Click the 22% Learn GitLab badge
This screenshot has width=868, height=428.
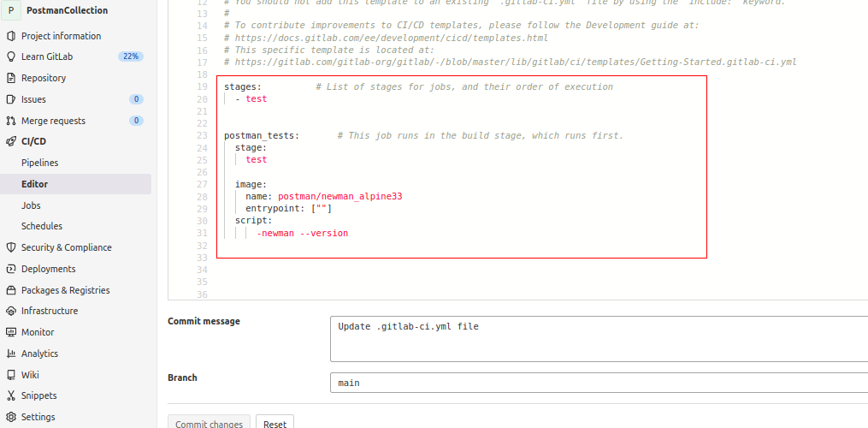131,56
